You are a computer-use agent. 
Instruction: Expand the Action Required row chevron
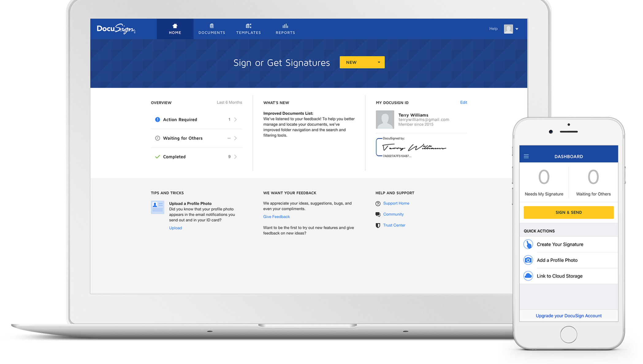click(x=236, y=120)
